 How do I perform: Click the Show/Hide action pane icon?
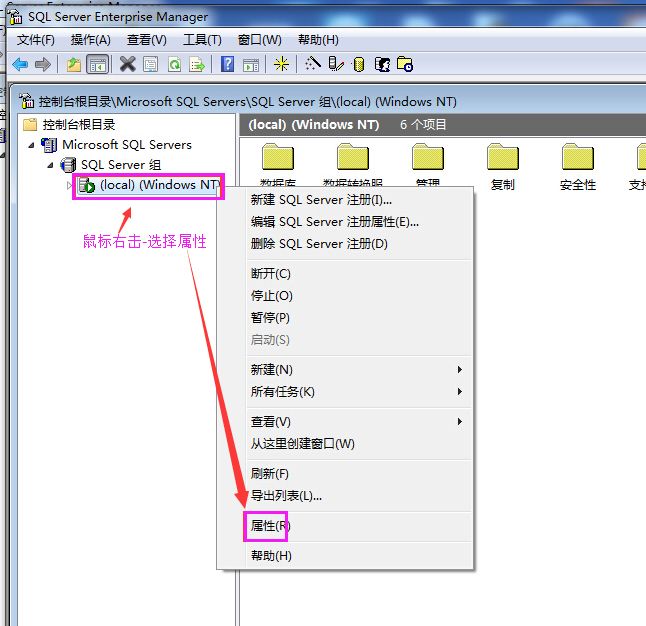(x=251, y=65)
